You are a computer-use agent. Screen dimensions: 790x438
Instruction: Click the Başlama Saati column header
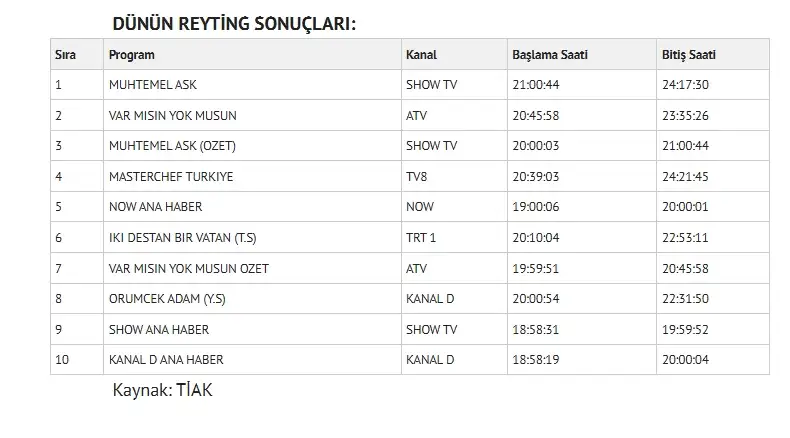coord(581,54)
